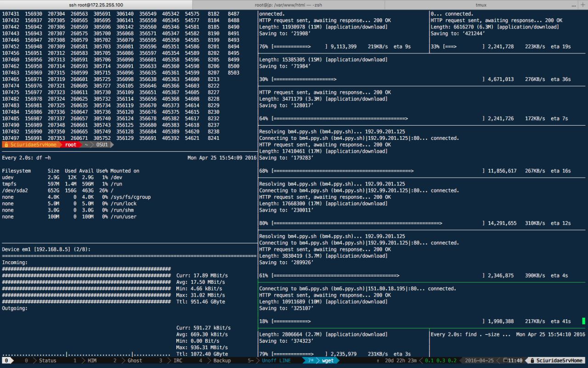Select tmux window 2 Ghost

tap(128, 361)
